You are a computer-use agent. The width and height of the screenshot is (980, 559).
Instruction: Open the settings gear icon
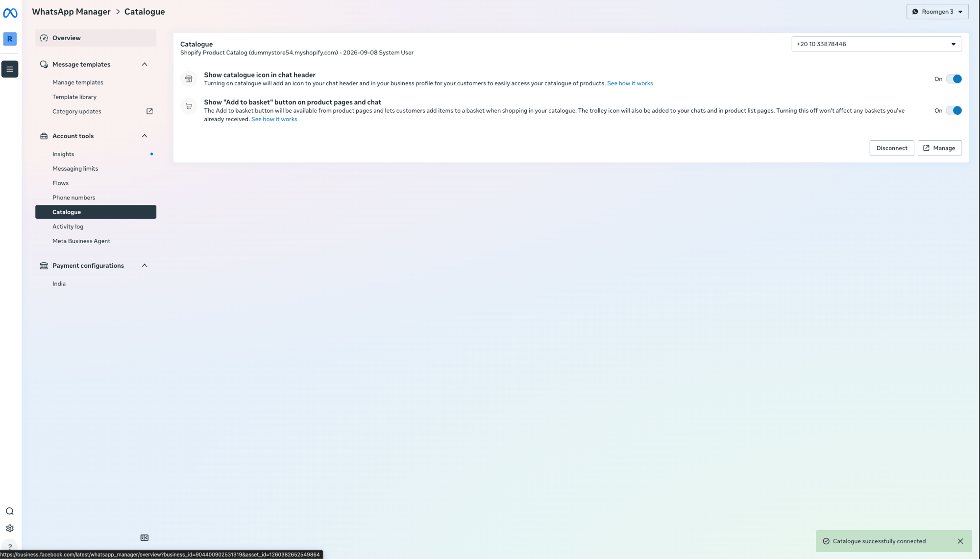pyautogui.click(x=10, y=528)
